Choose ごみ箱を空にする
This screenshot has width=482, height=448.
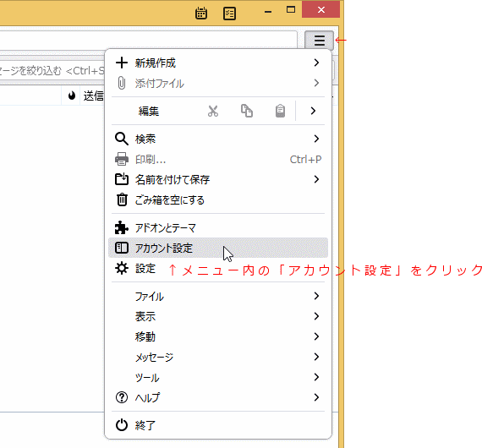(x=218, y=200)
